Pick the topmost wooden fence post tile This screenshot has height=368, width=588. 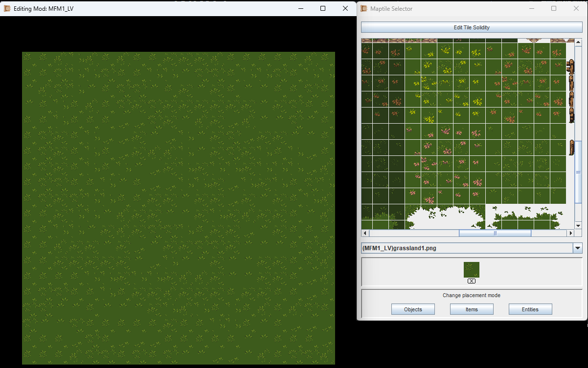point(570,66)
